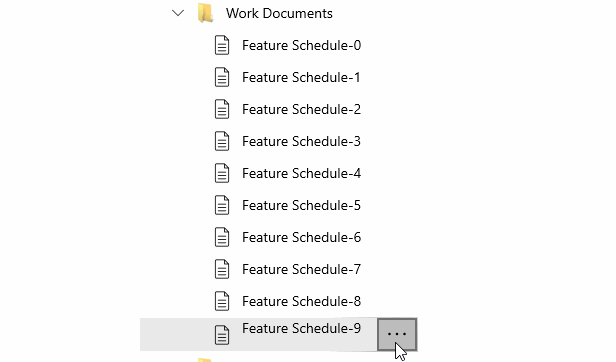The image size is (616, 362).
Task: Select the Feature Schedule-5 item
Action: click(x=301, y=205)
